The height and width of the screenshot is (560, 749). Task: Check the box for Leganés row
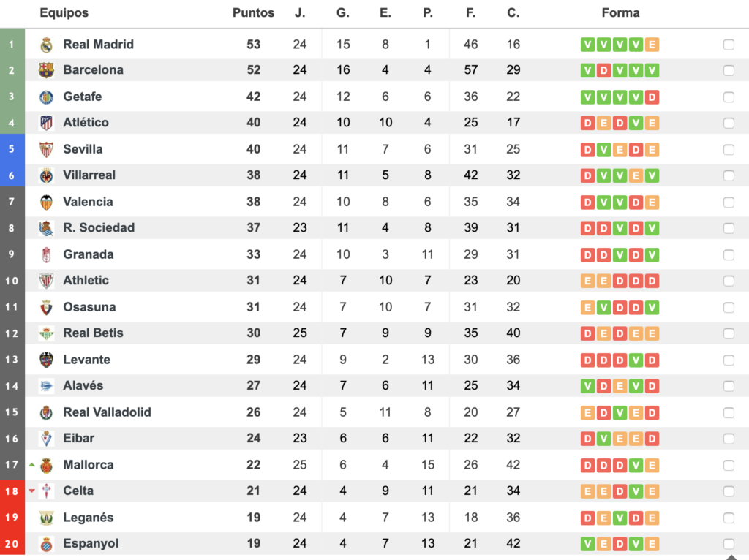[x=729, y=518]
